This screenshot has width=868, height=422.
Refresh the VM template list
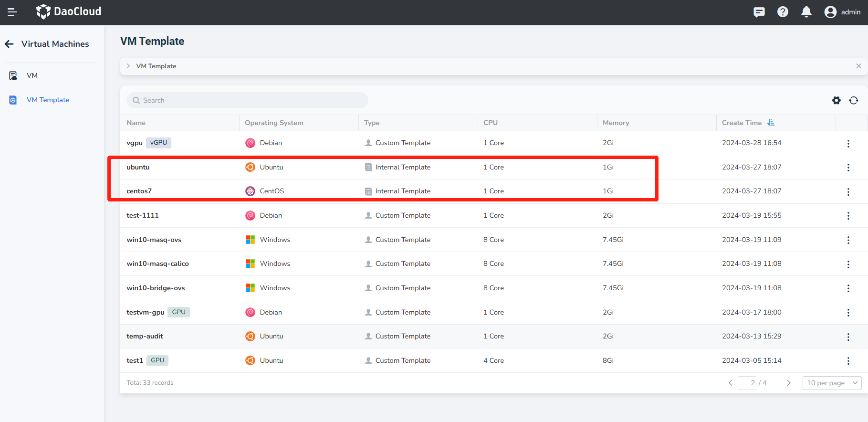coord(853,100)
